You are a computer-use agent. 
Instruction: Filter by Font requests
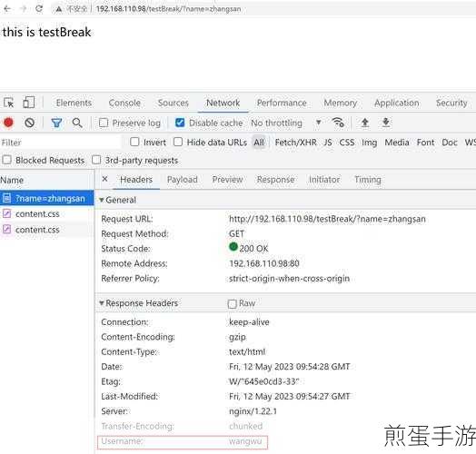coord(425,143)
